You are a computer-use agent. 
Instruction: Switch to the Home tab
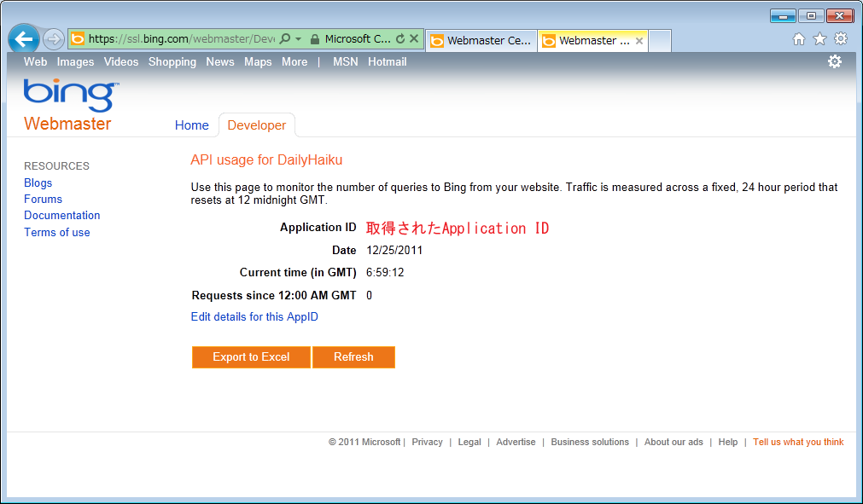tap(191, 125)
